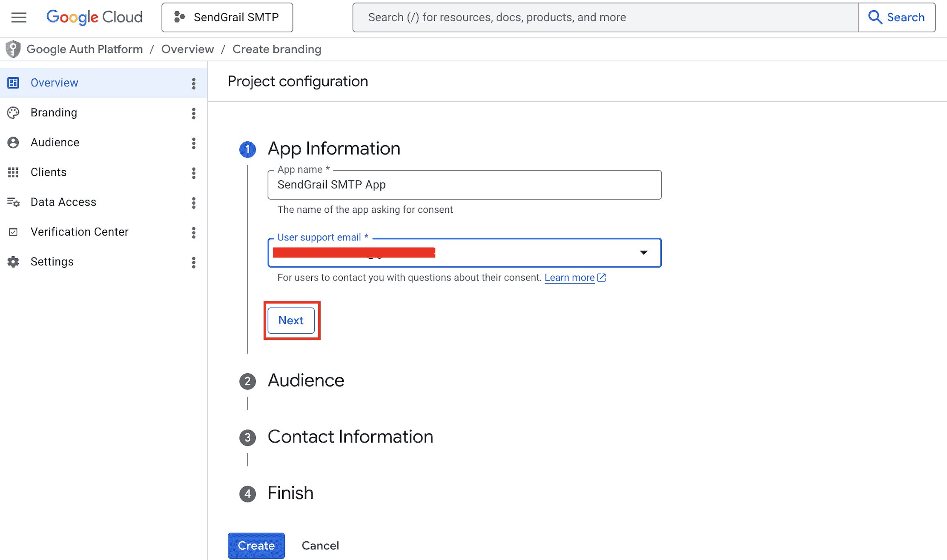947x560 pixels.
Task: Click the Clients grid icon
Action: pyautogui.click(x=13, y=172)
